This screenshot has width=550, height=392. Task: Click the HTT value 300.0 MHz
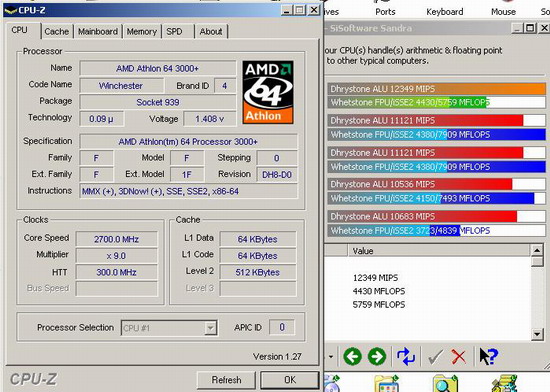pos(116,272)
